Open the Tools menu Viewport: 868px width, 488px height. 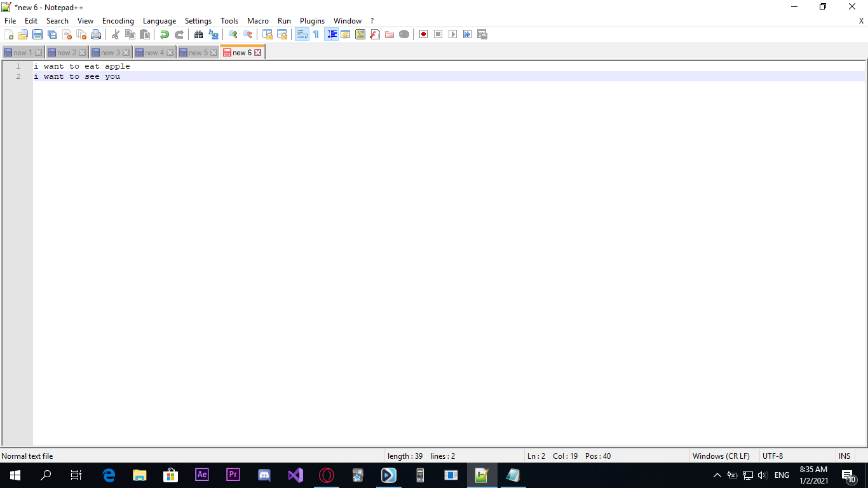[229, 21]
